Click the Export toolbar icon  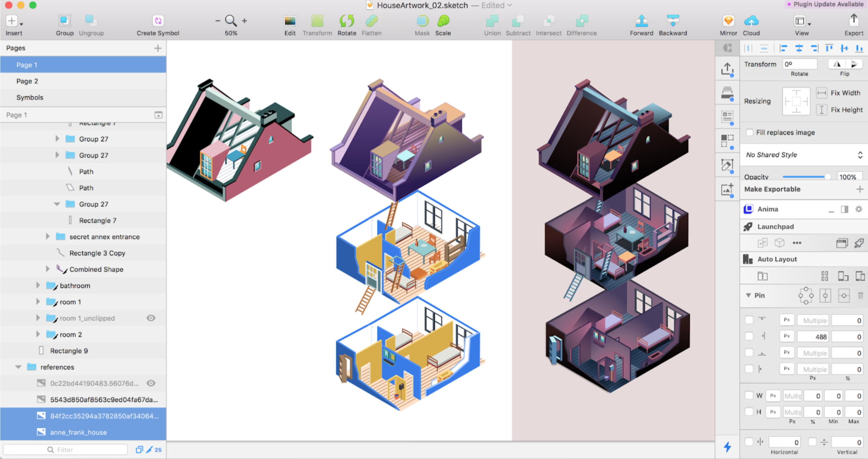pos(853,20)
